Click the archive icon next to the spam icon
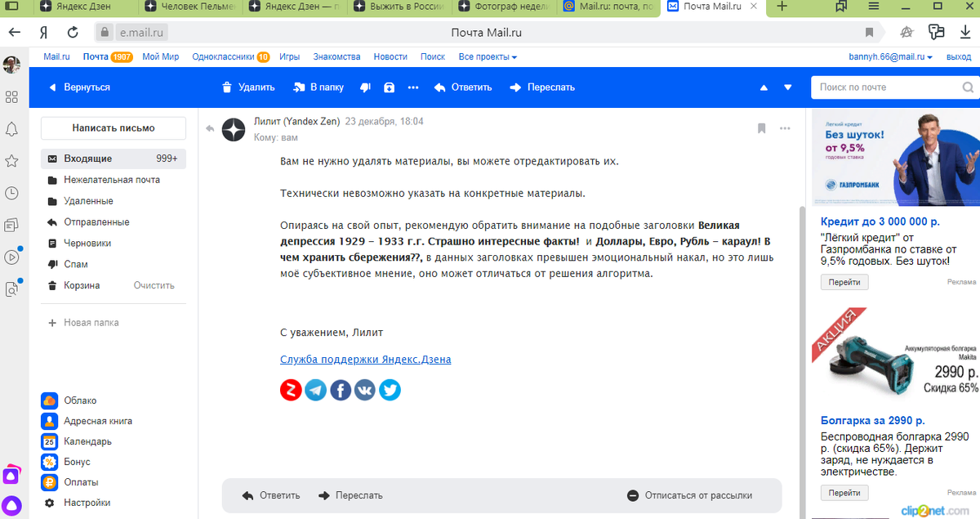 point(389,87)
